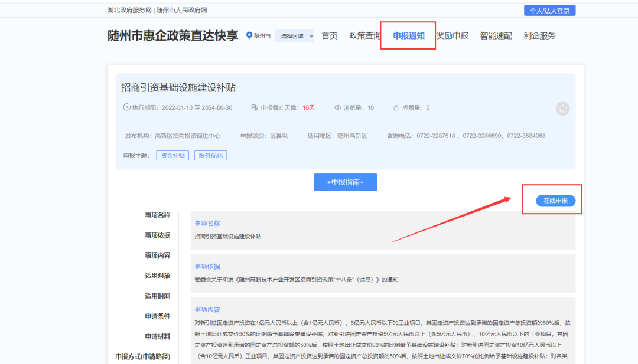Viewport: 638px width, 364px height.
Task: Open the 奖励申报 menu item
Action: click(452, 35)
